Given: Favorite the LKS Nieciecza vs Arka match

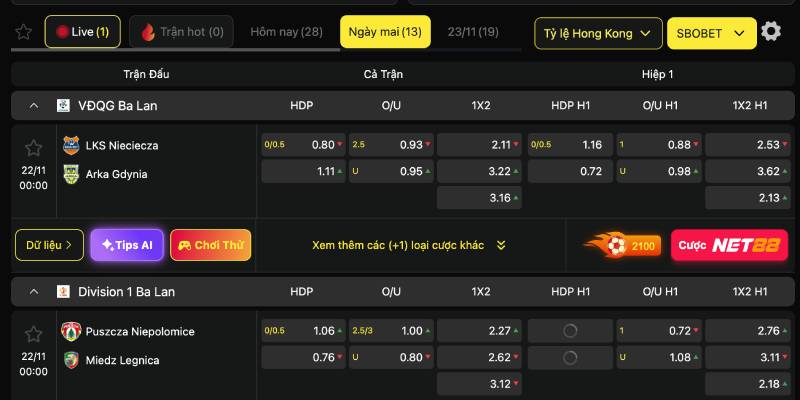Looking at the screenshot, I should (x=34, y=148).
